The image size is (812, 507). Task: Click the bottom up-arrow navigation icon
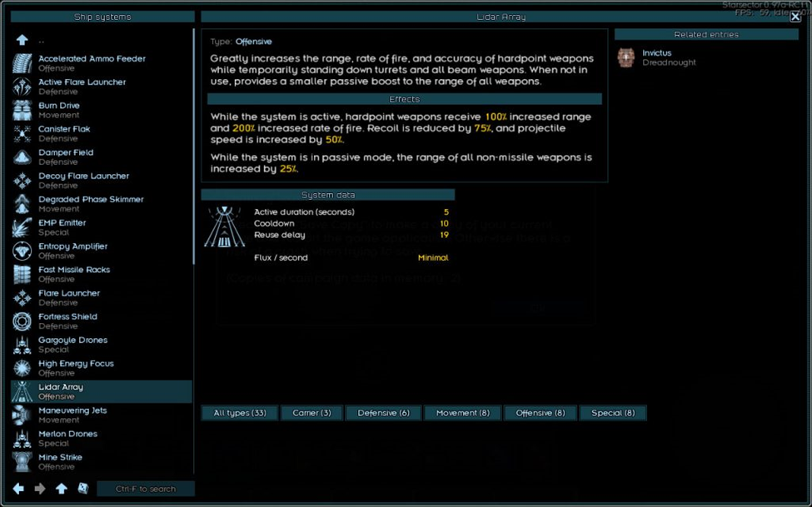point(62,489)
